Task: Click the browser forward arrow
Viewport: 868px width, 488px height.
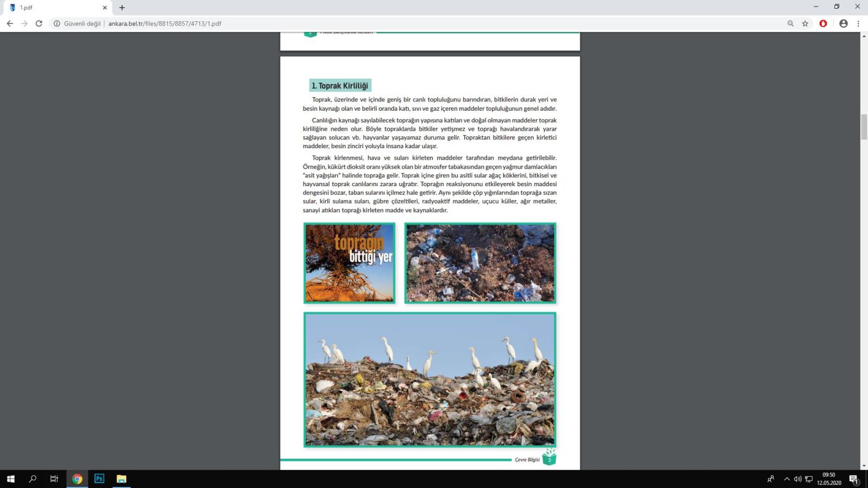Action: (x=24, y=23)
